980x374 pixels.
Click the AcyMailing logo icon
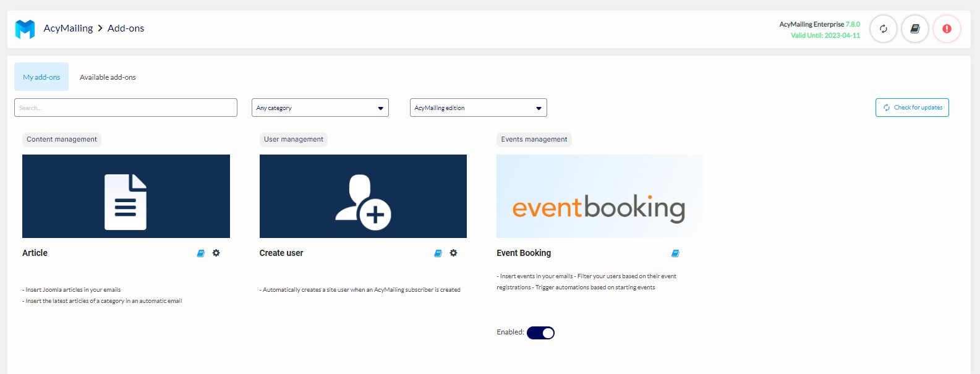[x=25, y=28]
